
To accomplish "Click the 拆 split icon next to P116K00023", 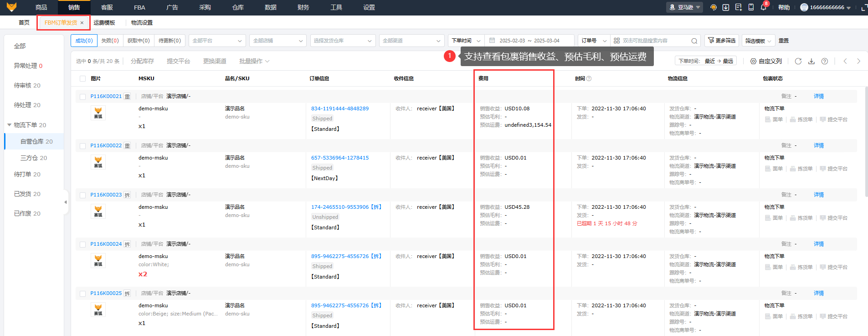I will click(x=127, y=195).
